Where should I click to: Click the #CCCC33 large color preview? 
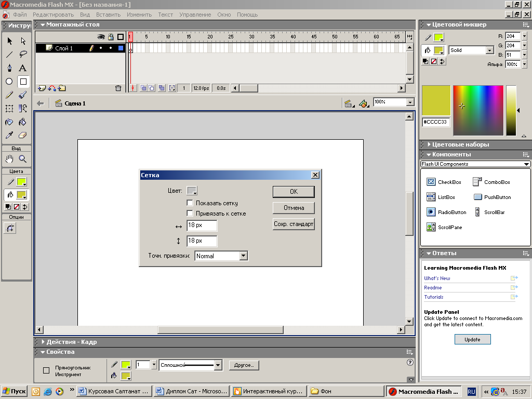[x=436, y=100]
